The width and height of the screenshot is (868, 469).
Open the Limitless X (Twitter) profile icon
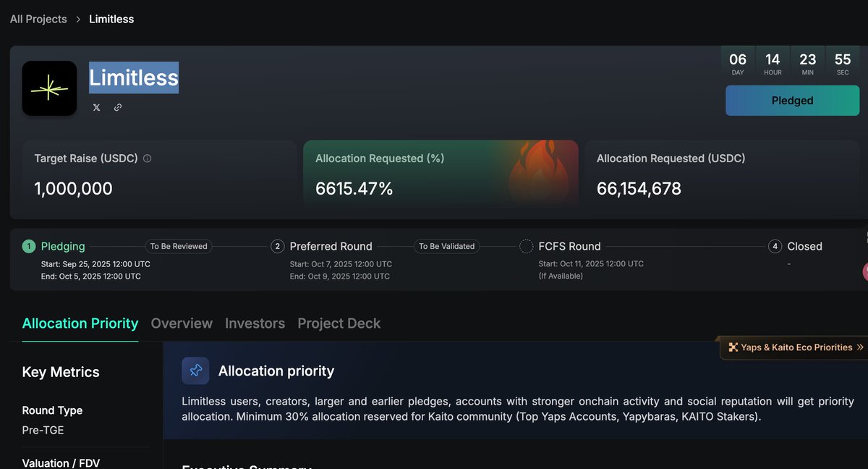(x=97, y=107)
